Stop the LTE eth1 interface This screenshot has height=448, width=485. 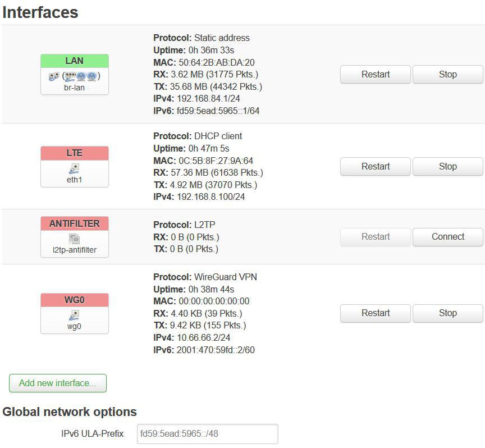click(x=447, y=166)
